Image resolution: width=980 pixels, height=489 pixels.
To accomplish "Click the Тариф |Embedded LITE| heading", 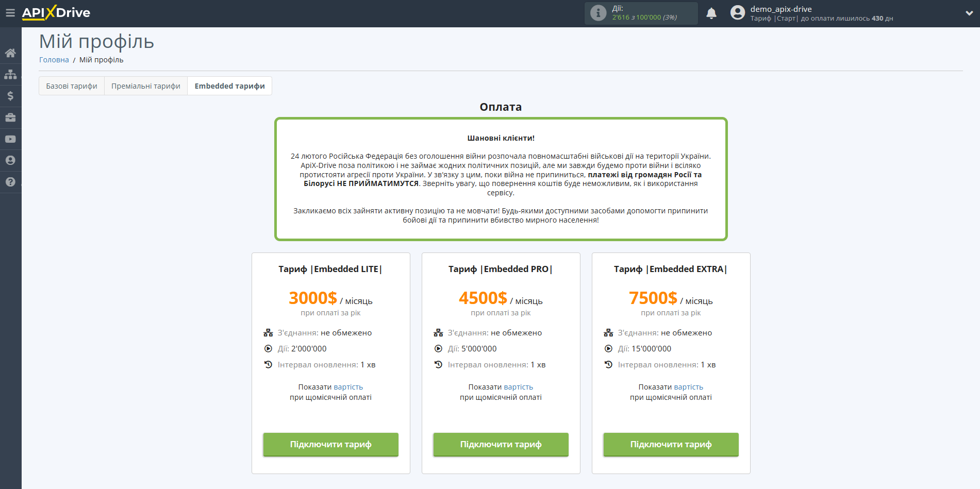I will [330, 269].
